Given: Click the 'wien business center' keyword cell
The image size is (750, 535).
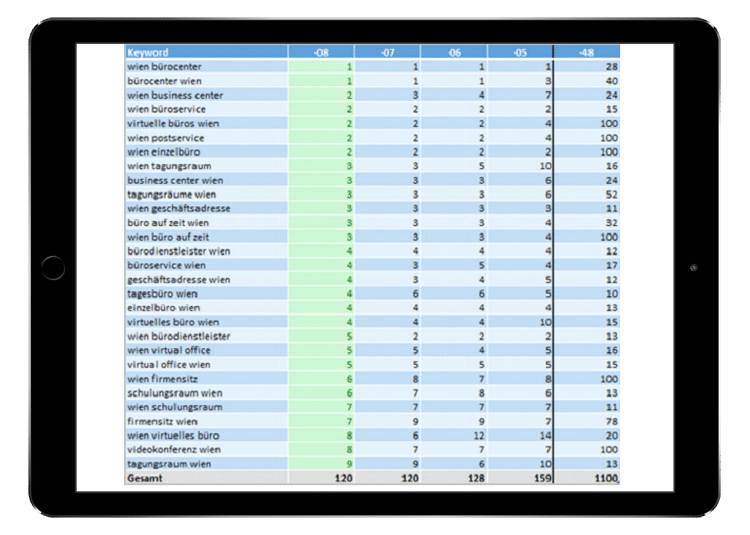Looking at the screenshot, I should [205, 95].
